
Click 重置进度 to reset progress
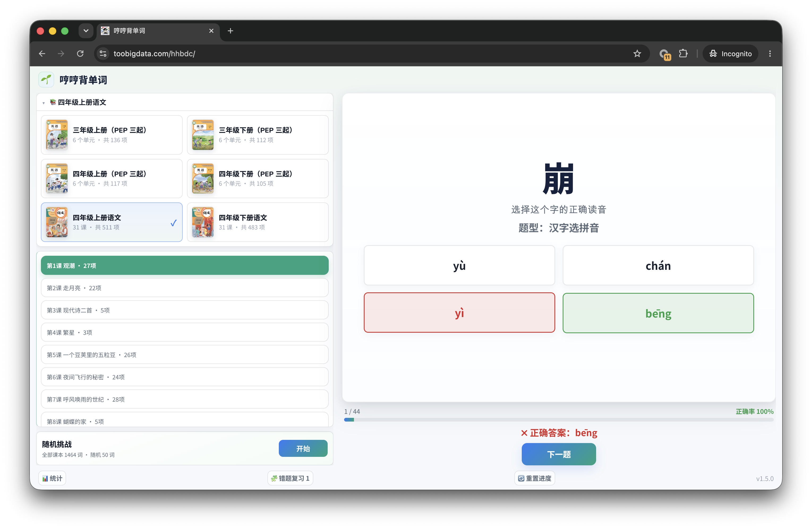click(x=535, y=478)
